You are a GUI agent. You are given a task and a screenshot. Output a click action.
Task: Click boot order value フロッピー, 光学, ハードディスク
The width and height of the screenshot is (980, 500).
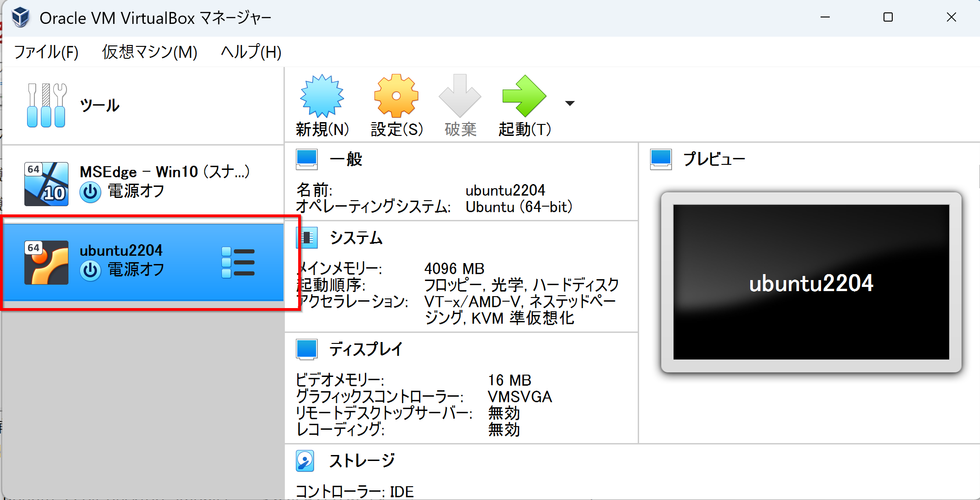coord(521,285)
